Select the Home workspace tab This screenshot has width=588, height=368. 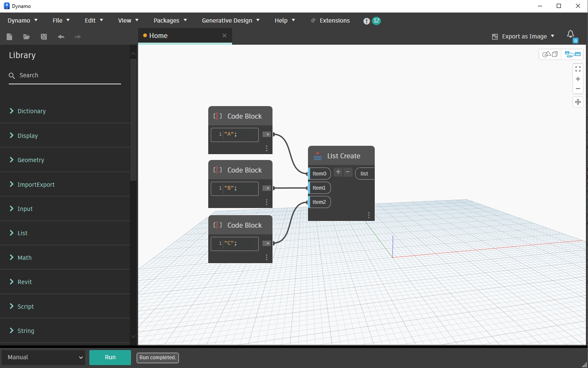click(x=159, y=36)
